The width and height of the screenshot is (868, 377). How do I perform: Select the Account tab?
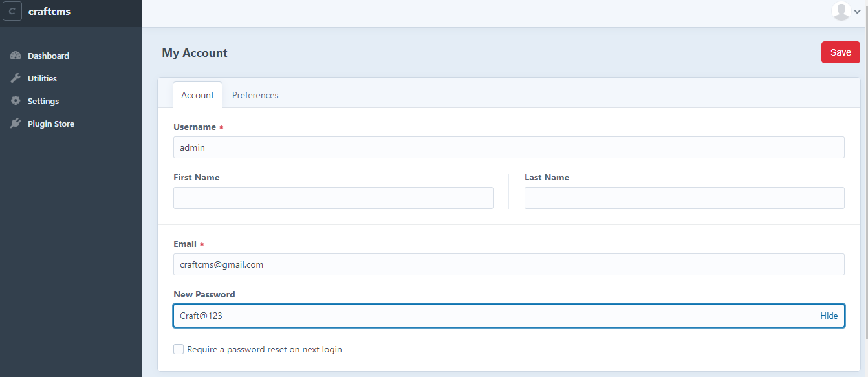pos(197,95)
